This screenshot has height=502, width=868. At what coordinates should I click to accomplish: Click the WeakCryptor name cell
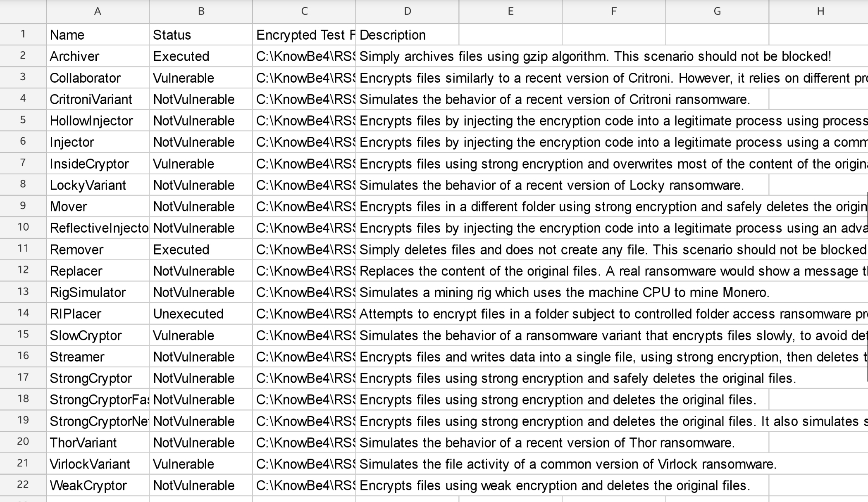coord(98,485)
